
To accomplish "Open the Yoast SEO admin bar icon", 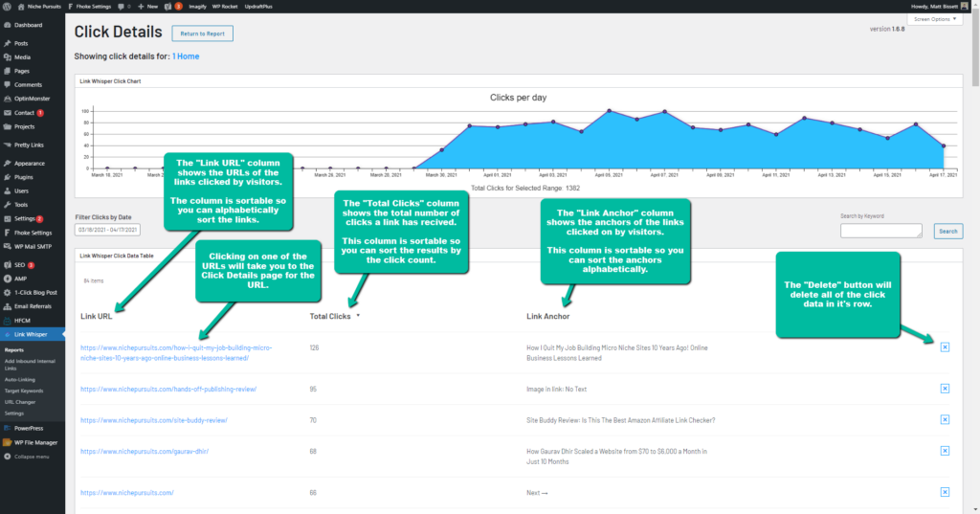I will [173, 7].
